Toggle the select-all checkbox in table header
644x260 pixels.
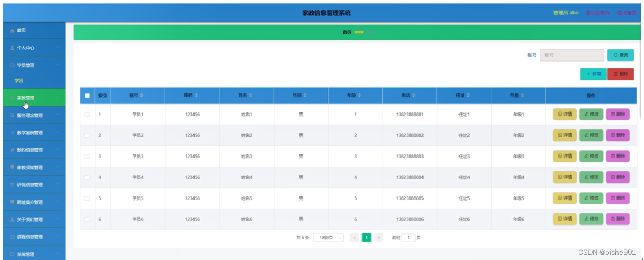click(87, 96)
